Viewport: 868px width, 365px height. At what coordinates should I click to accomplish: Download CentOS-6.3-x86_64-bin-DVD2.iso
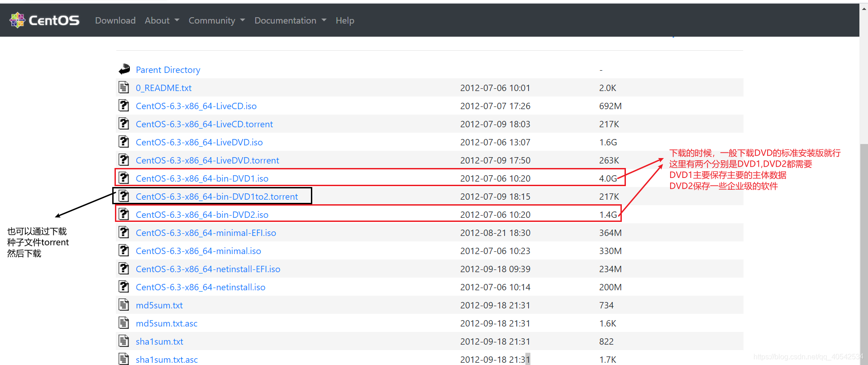(202, 215)
